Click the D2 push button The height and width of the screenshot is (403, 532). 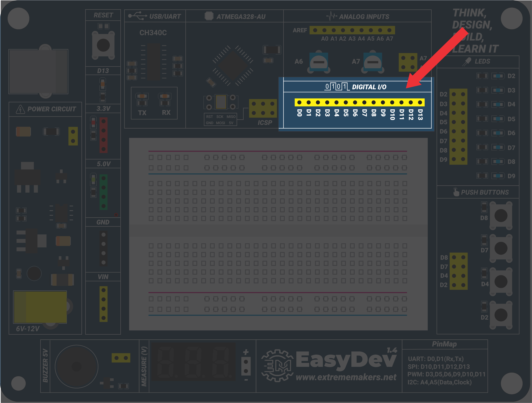coord(501,315)
